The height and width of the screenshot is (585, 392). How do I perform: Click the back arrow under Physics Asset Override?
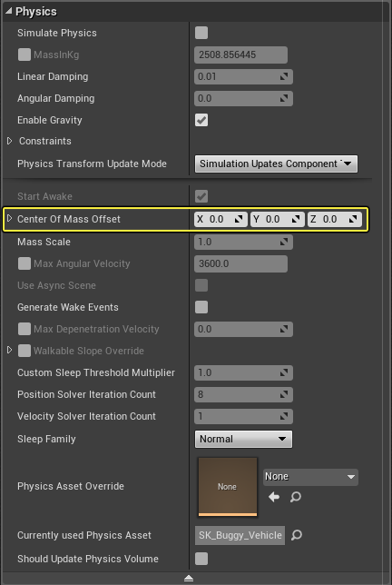(x=274, y=497)
